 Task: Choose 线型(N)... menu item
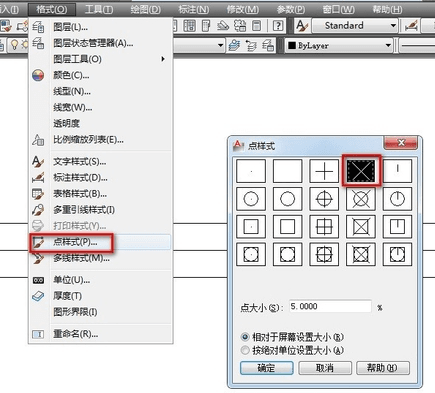point(101,91)
